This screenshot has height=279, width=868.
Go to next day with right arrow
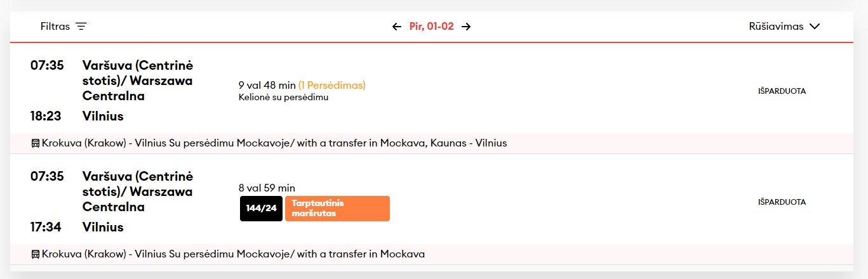tap(466, 27)
